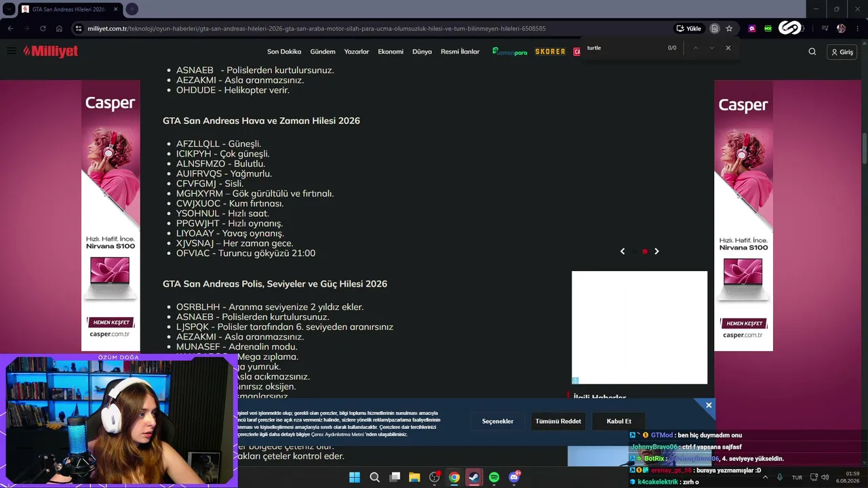The width and height of the screenshot is (868, 488).
Task: View site information icon in address bar
Action: 79,28
